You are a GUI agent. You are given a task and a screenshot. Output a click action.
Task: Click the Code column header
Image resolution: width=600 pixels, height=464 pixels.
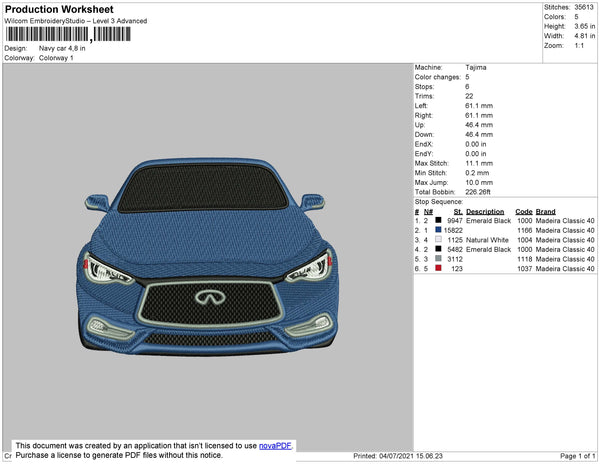click(x=523, y=212)
